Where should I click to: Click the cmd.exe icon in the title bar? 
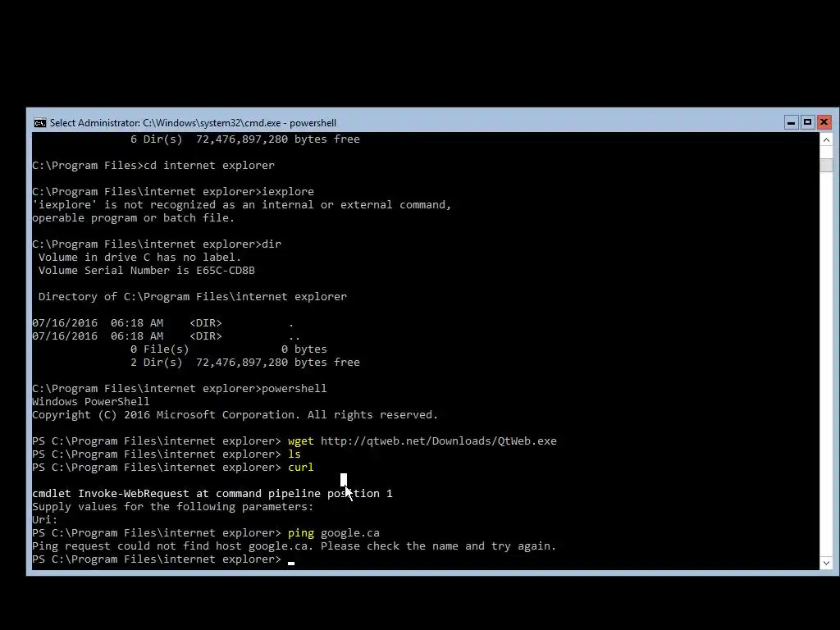point(39,123)
